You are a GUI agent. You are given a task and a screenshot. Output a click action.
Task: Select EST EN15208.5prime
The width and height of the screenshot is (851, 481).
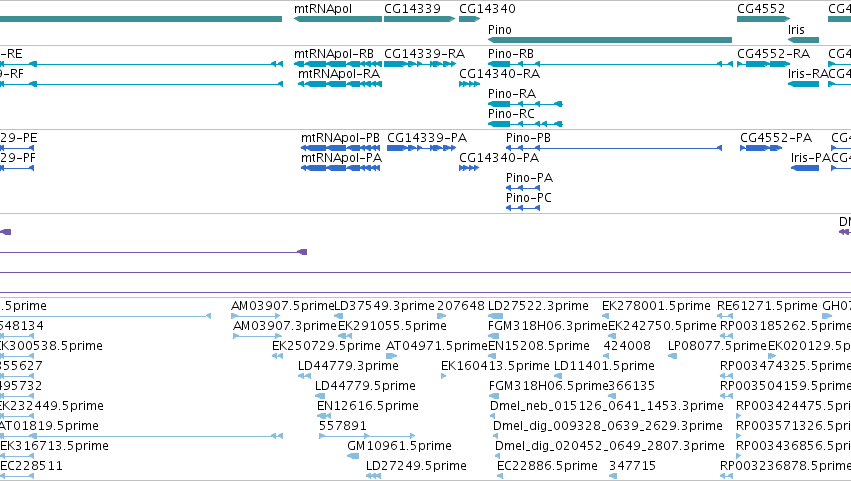pyautogui.click(x=539, y=346)
